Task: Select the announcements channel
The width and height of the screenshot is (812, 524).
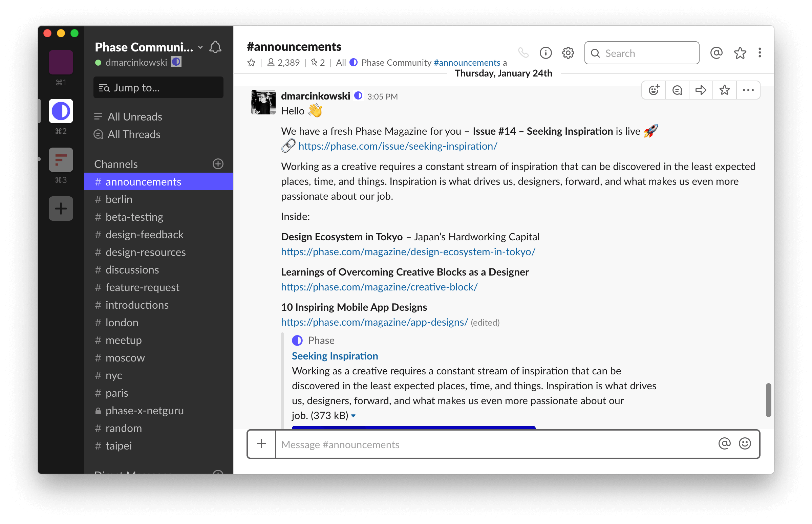Action: [158, 181]
